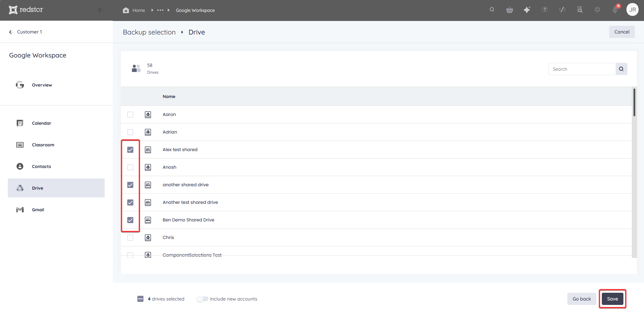Select the Adrian row name

click(x=170, y=132)
